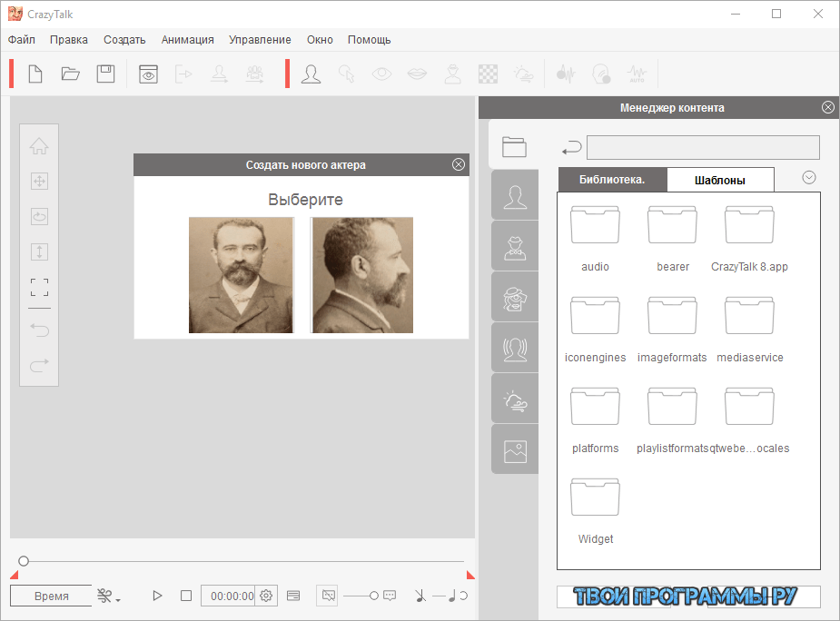This screenshot has height=621, width=840.
Task: Switch to the Шаблоны tab
Action: coord(720,180)
